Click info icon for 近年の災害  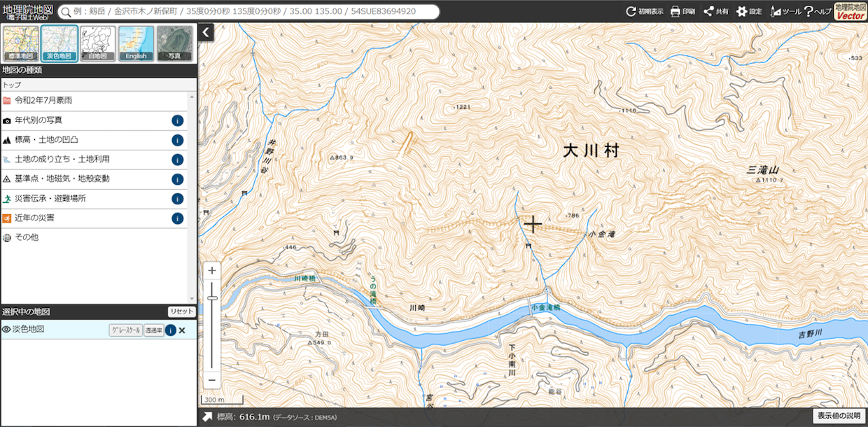click(177, 218)
